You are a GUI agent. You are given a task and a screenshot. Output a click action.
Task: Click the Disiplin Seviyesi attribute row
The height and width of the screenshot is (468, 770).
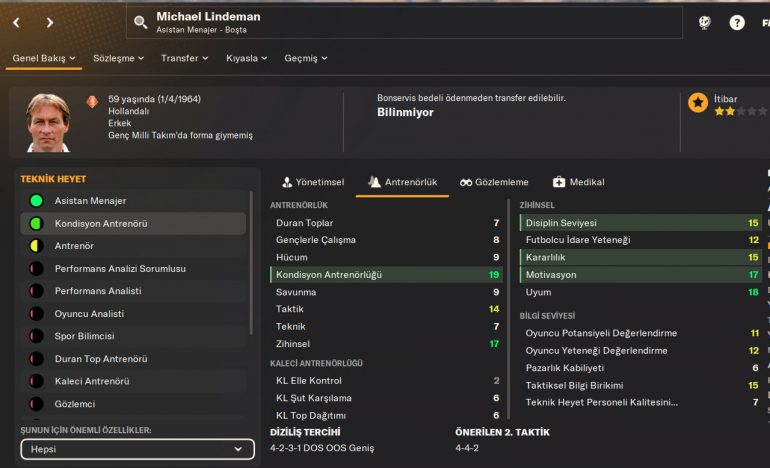(640, 223)
